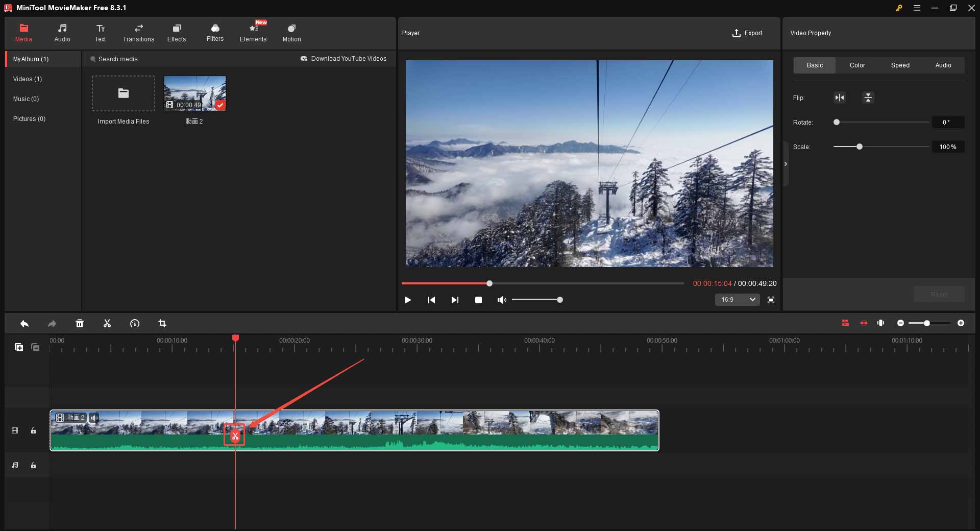The image size is (980, 531).
Task: Flip the video vertically in Video Property
Action: 868,98
